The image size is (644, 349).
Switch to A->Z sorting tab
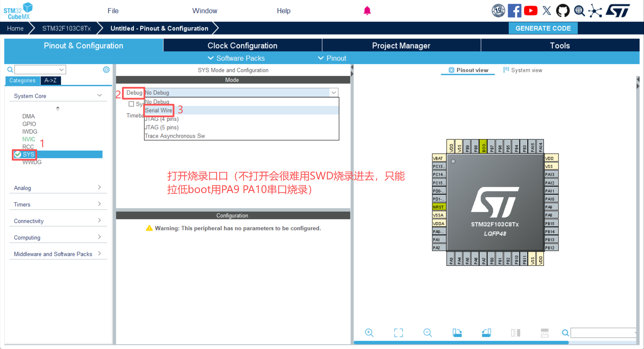[51, 80]
